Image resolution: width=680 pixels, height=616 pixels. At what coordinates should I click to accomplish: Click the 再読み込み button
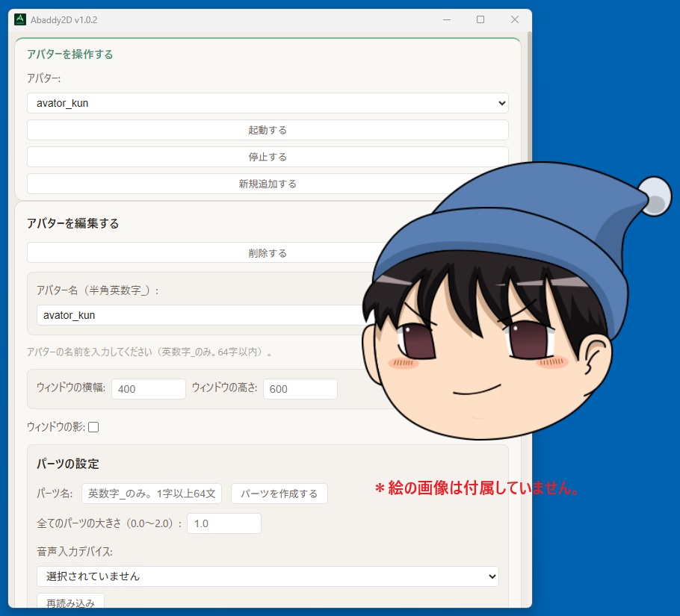pyautogui.click(x=71, y=603)
